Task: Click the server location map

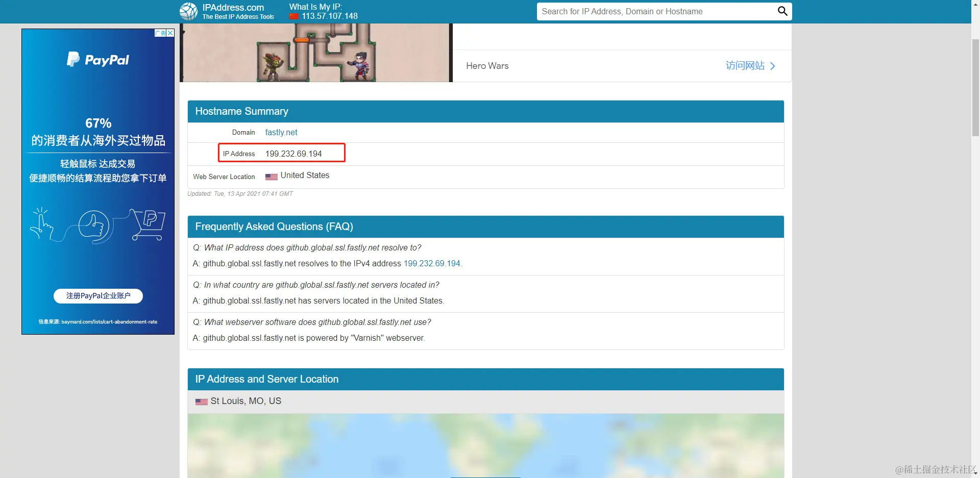Action: click(x=486, y=446)
